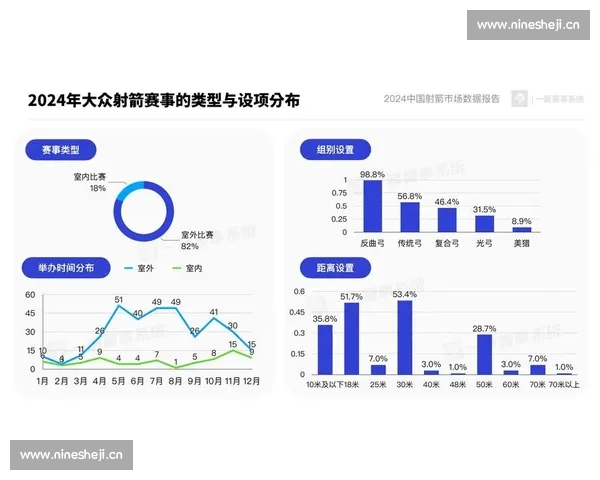Click the 光弓 bar in 组别设置 chart
Viewport: 600px width, 480px height.
click(484, 224)
